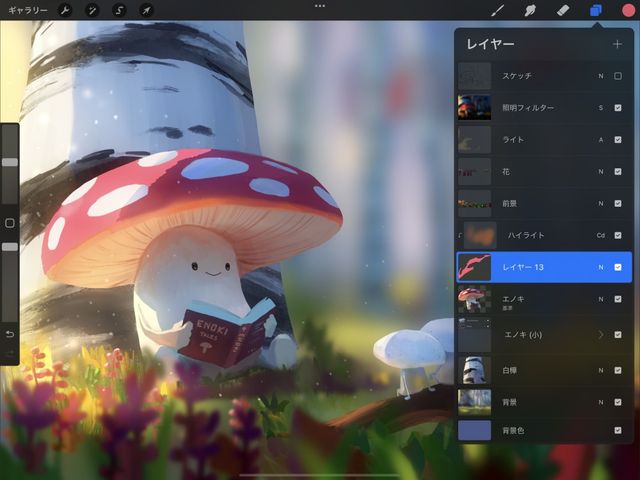Hide the 花 layer
The image size is (640, 480).
[x=618, y=171]
